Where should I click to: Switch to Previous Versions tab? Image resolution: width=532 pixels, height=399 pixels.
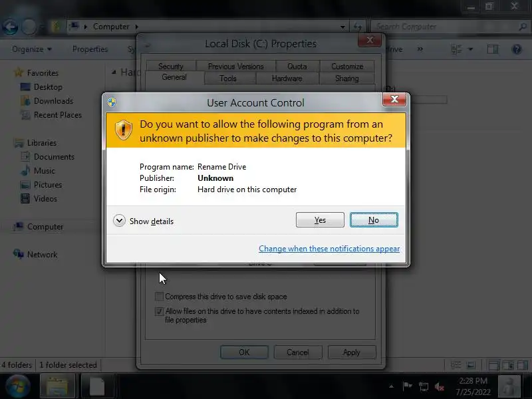(236, 66)
